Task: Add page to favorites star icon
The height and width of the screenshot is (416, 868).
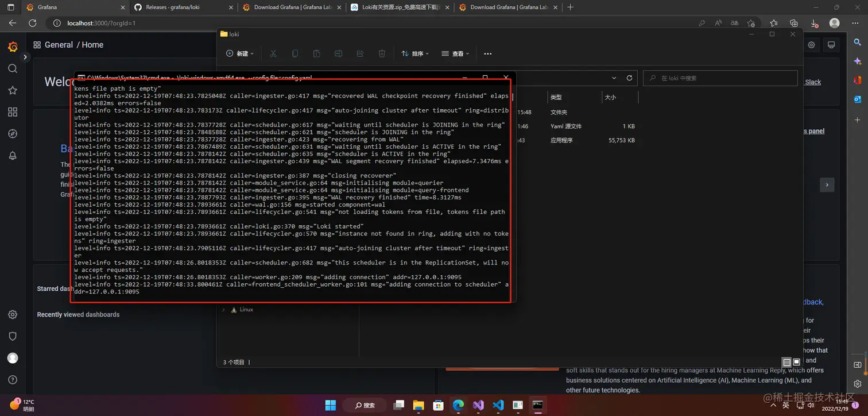Action: pos(751,23)
